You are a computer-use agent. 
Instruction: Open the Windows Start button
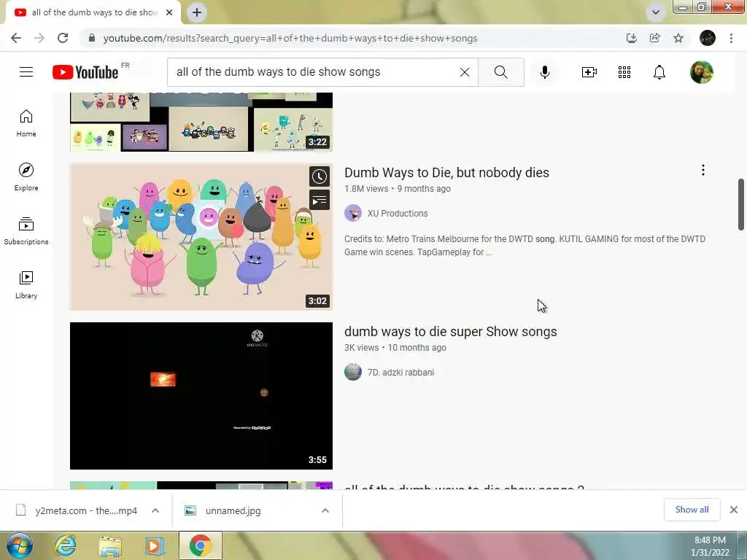click(20, 545)
